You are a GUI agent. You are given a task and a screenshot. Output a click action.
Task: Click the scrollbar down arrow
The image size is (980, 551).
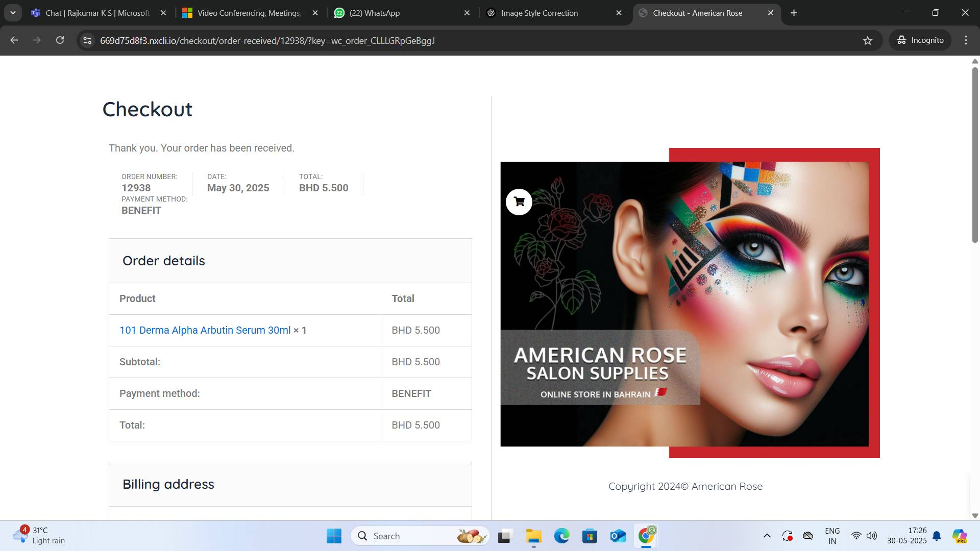974,515
